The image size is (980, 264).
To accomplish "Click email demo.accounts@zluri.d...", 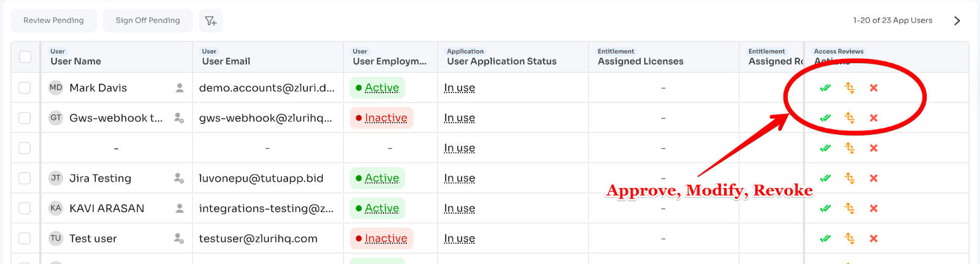I will [x=267, y=88].
